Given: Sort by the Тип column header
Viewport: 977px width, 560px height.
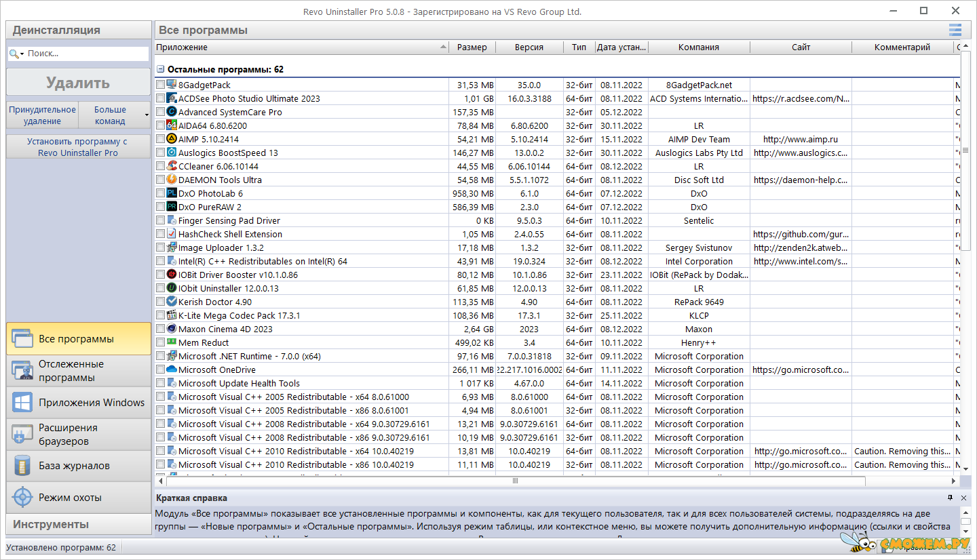Looking at the screenshot, I should pyautogui.click(x=579, y=47).
